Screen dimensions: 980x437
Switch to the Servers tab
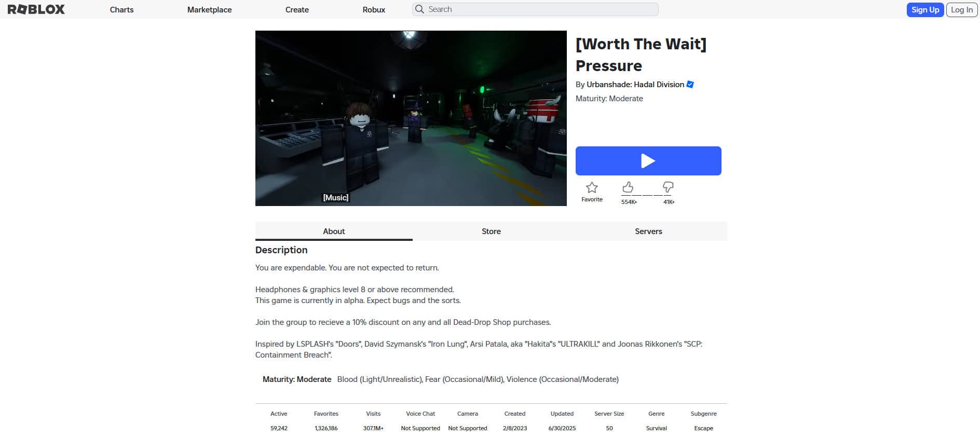(x=648, y=231)
